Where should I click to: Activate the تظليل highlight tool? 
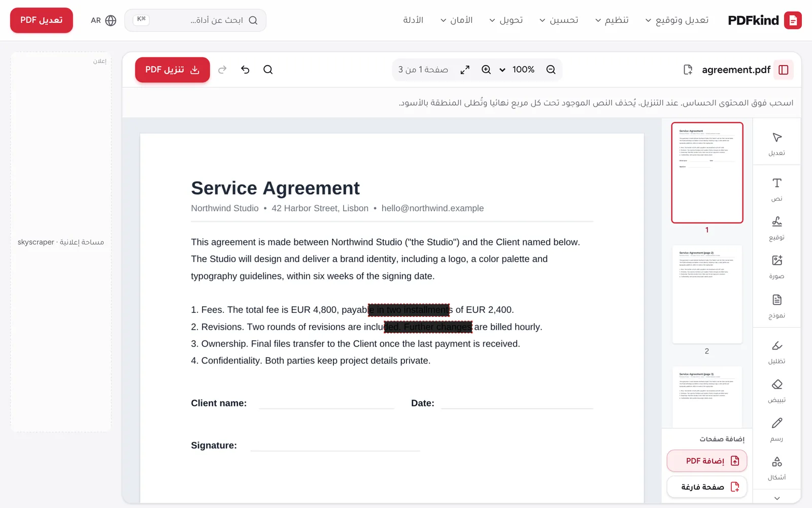pyautogui.click(x=777, y=352)
